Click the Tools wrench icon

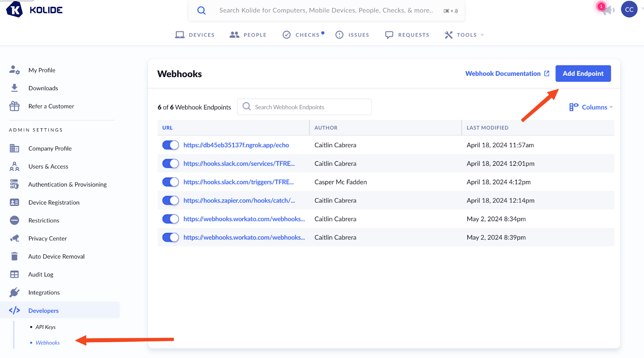449,35
